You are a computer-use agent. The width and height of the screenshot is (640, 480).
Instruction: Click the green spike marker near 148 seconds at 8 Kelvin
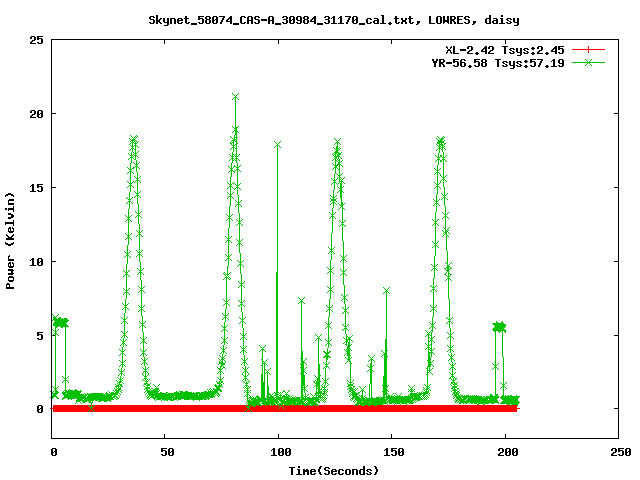point(387,290)
